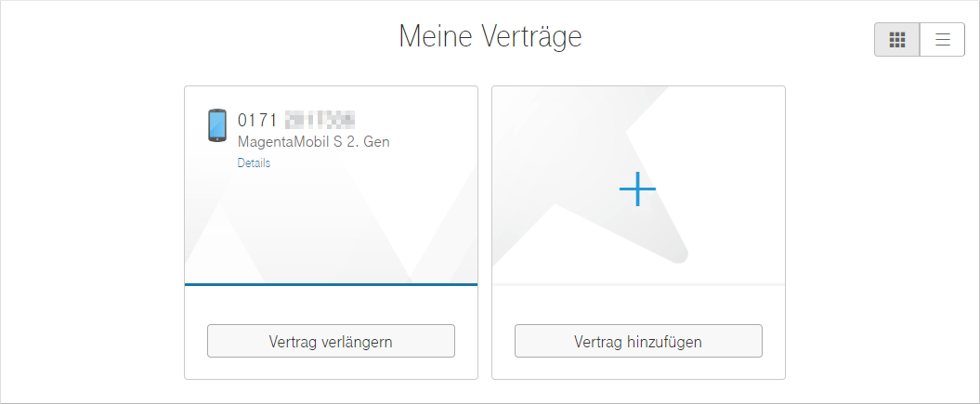Click the blurred digits of the phone number

(320, 120)
